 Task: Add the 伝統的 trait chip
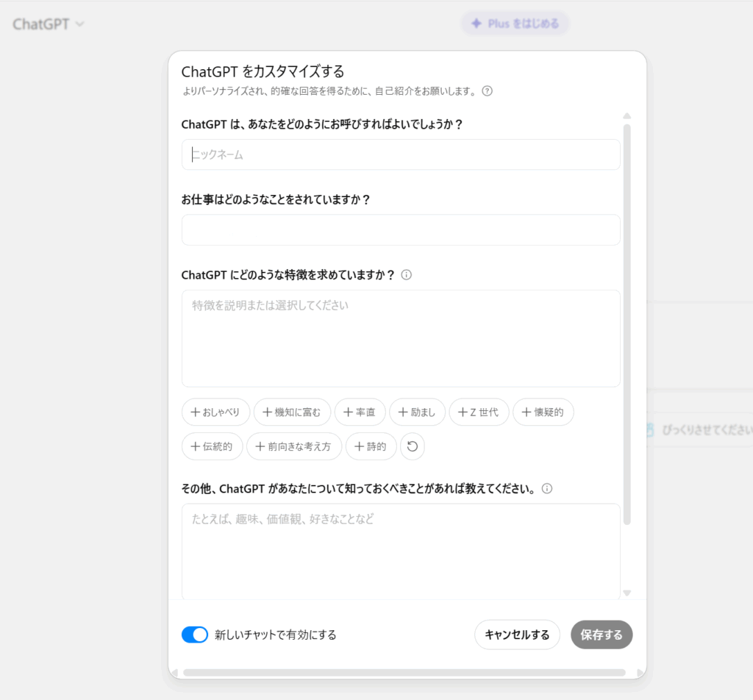click(x=213, y=446)
